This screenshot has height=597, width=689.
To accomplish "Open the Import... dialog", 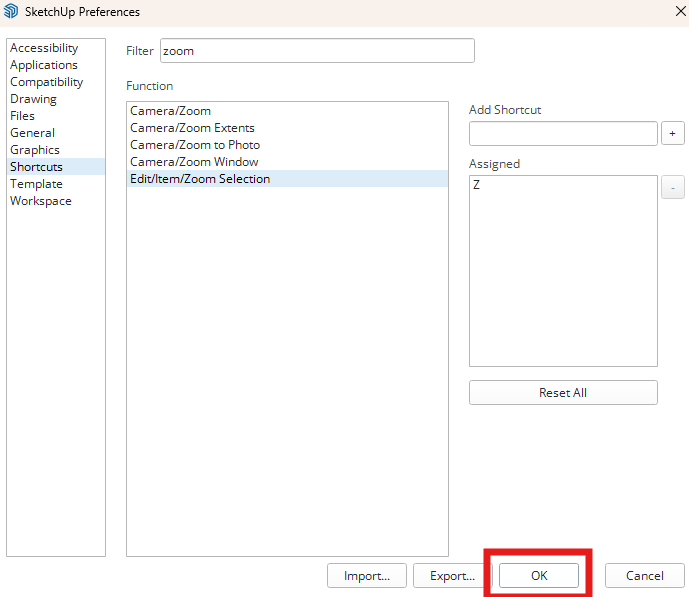I will click(367, 575).
